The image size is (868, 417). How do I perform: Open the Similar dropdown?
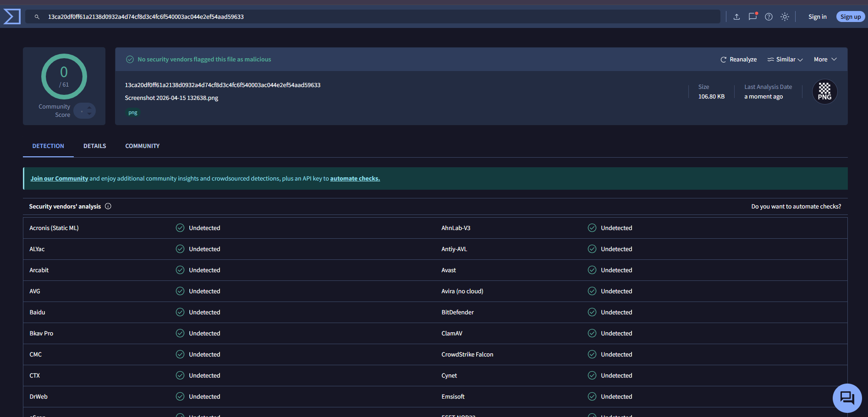(785, 59)
